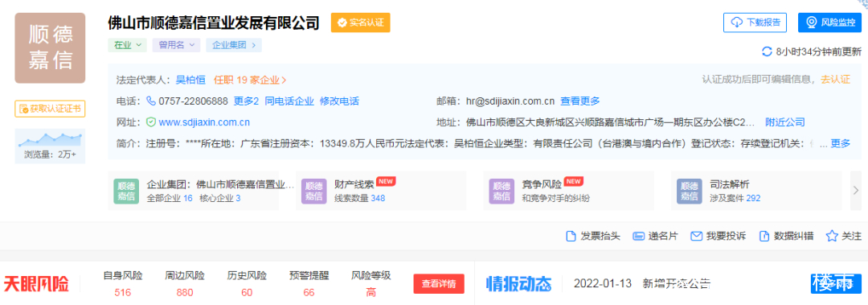868x305 pixels.
Task: Open 财产线索 card title
Action: point(355,183)
